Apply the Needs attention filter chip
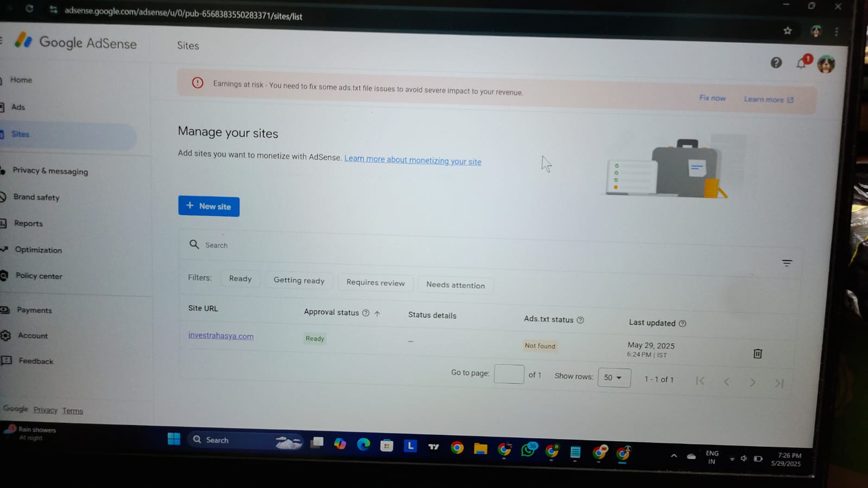The image size is (868, 488). pyautogui.click(x=455, y=286)
